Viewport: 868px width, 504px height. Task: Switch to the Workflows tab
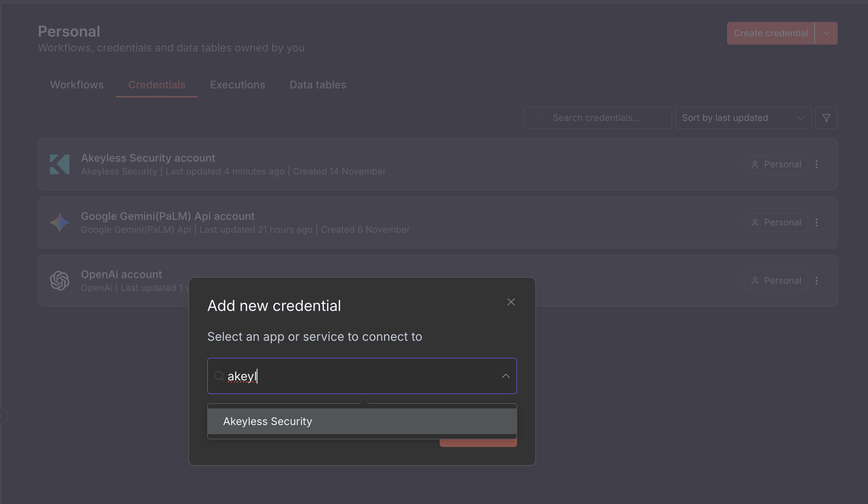tap(77, 85)
